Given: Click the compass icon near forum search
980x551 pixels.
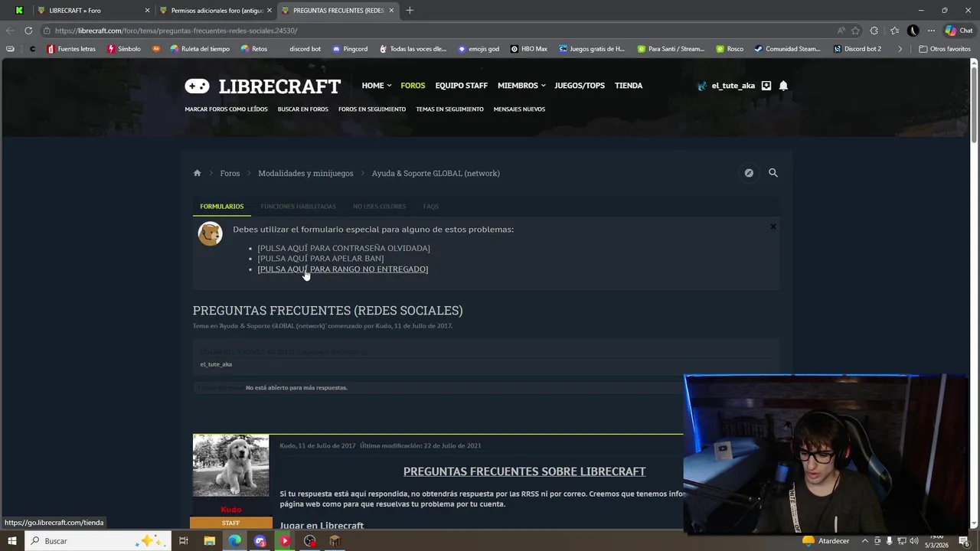Looking at the screenshot, I should (749, 173).
